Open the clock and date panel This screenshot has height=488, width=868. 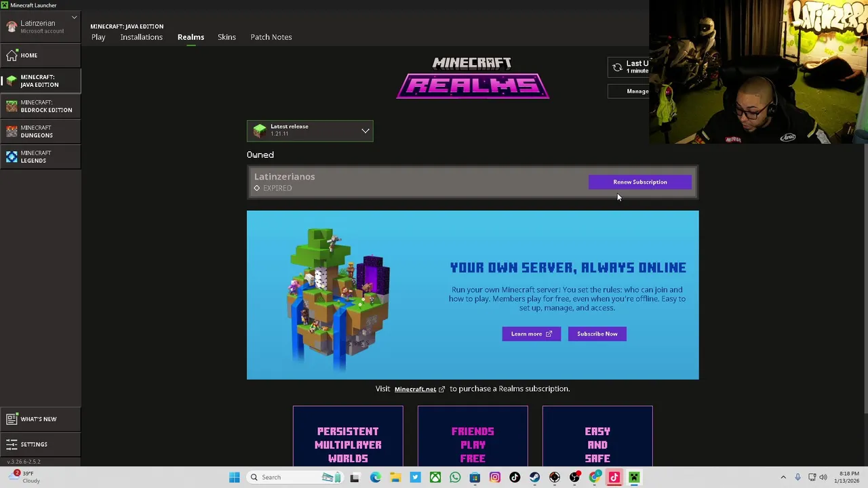[x=848, y=477]
